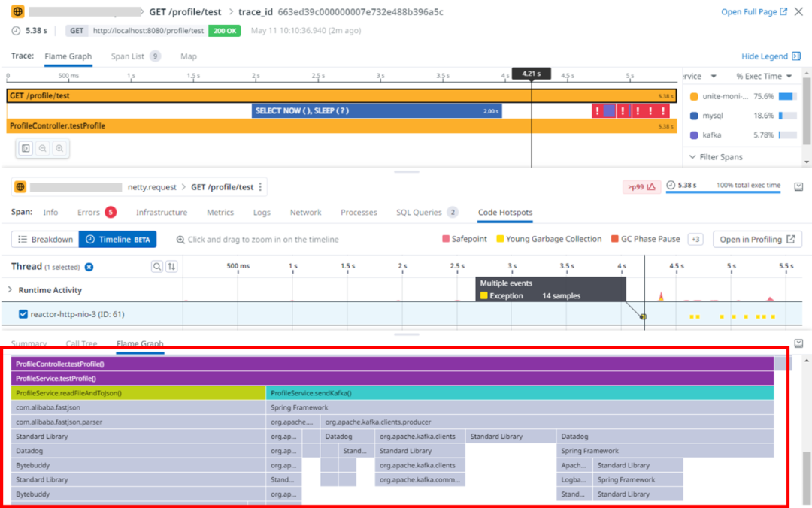Toggle the trace side panel icon
812x508 pixels.
26,148
